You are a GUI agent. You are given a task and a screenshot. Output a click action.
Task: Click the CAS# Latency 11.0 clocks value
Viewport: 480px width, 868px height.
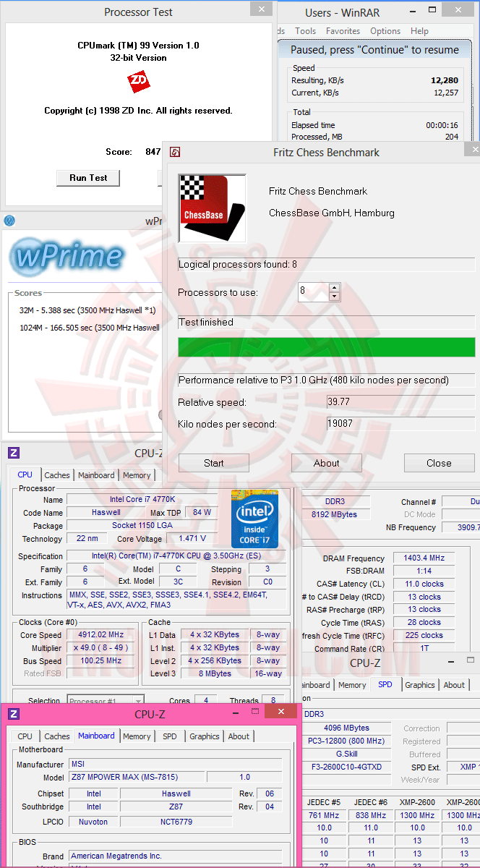coord(424,584)
